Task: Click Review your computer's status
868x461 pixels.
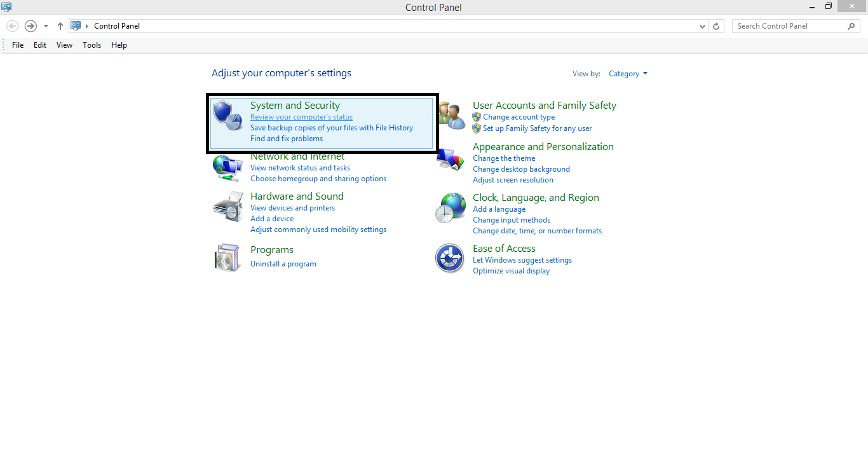Action: (301, 117)
